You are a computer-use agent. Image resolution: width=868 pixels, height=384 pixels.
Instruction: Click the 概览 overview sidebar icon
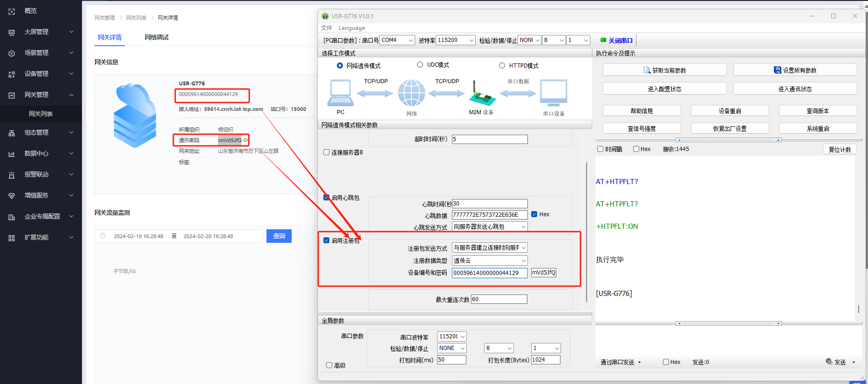tap(12, 11)
